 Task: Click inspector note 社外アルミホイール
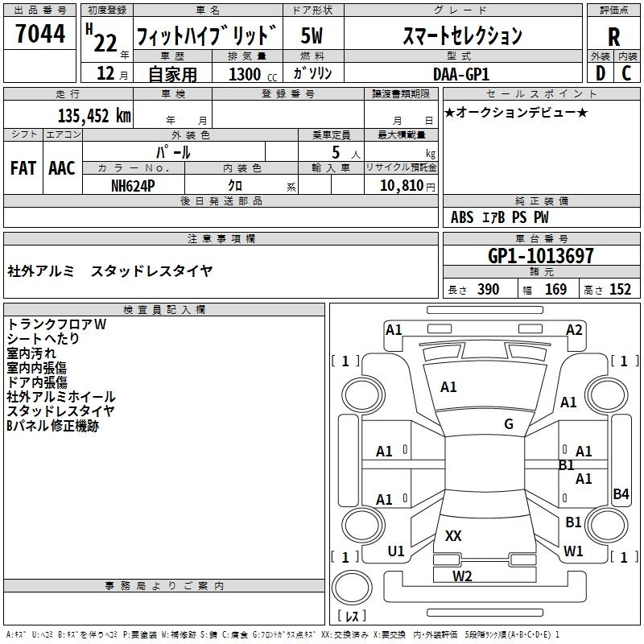(x=61, y=397)
